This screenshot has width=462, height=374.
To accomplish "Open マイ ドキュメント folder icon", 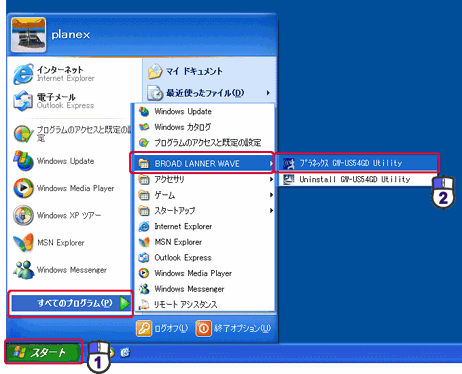I will [155, 71].
